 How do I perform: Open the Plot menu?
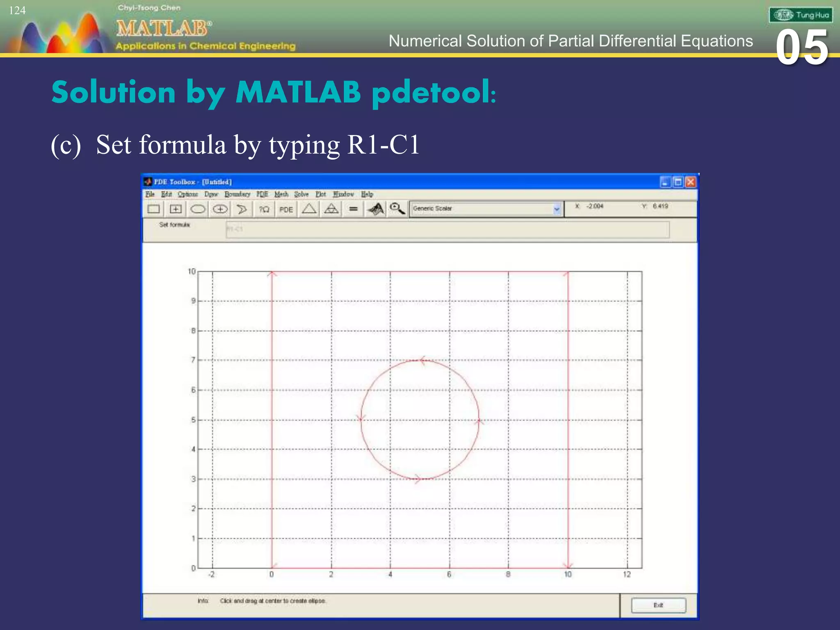point(321,194)
